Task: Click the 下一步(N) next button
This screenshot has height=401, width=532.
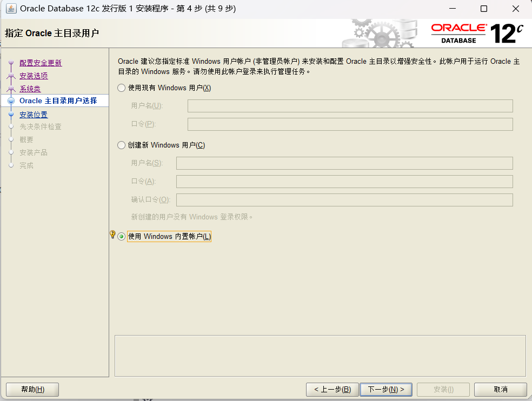Action: click(x=386, y=390)
